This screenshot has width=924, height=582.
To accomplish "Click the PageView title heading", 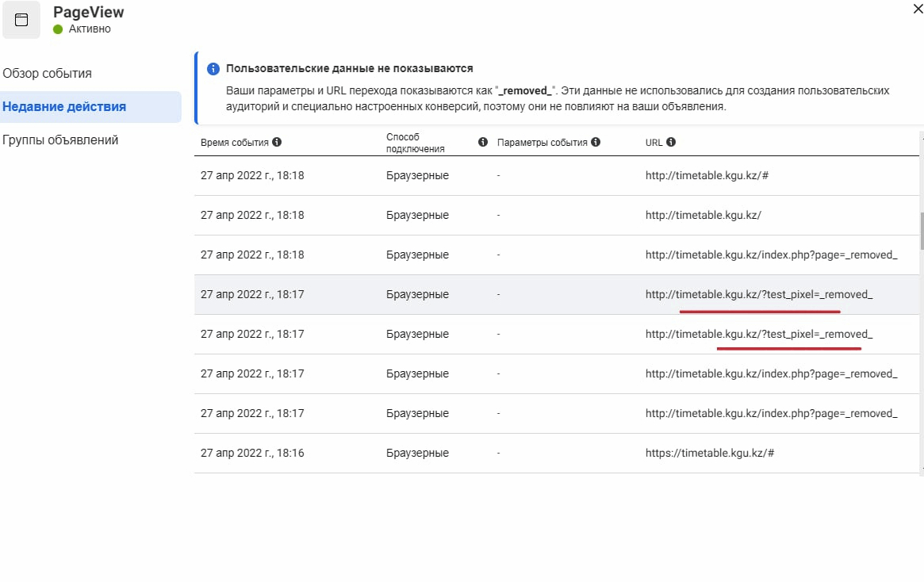I will click(89, 13).
